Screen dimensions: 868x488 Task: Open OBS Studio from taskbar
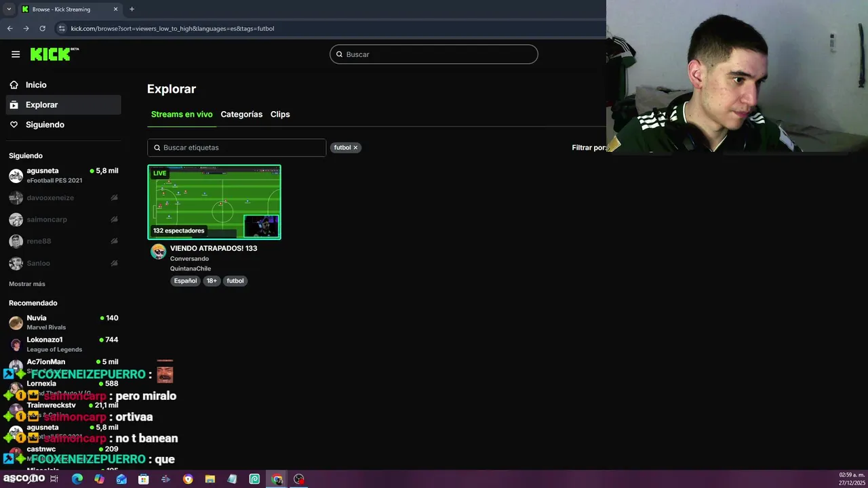coord(299,479)
